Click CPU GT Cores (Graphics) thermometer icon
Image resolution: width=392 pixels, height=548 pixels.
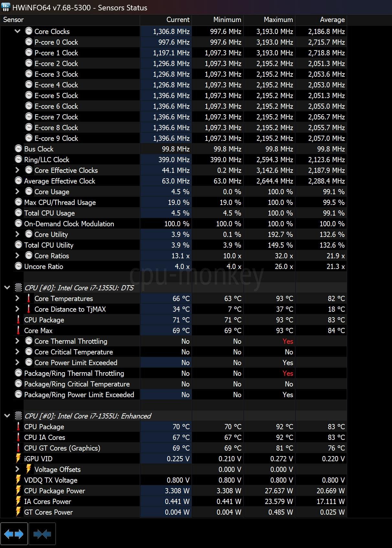pyautogui.click(x=18, y=448)
